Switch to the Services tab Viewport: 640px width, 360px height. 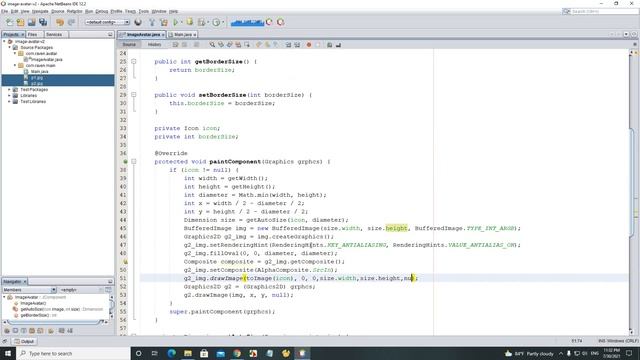tap(54, 35)
